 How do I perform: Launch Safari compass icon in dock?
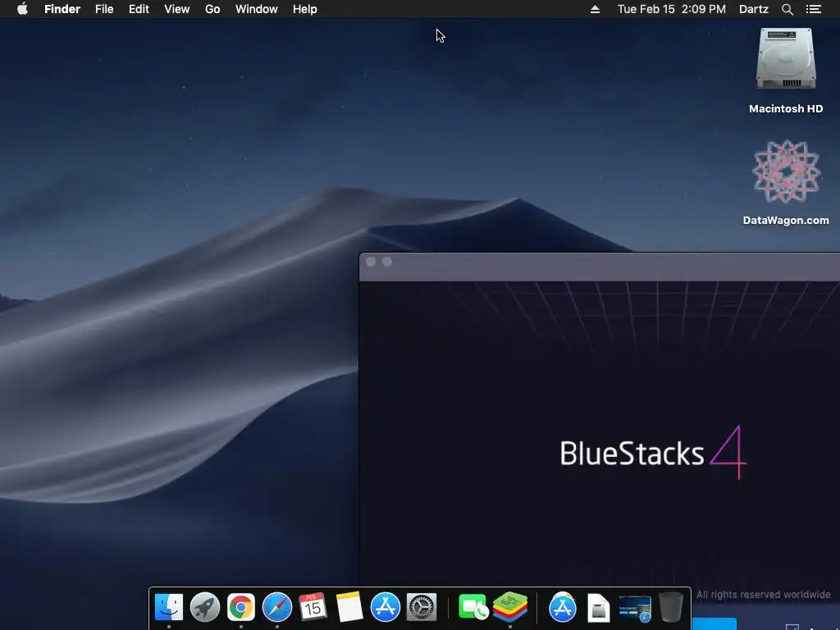coord(277,608)
